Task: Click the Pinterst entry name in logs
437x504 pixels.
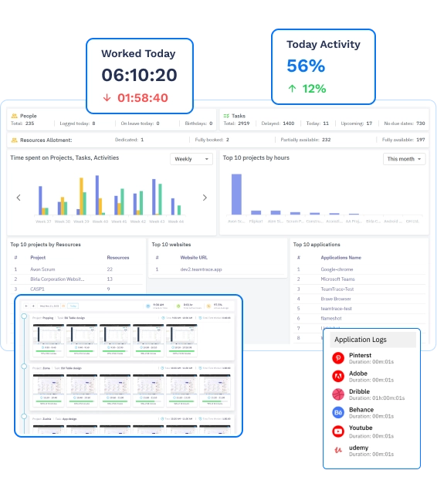Action: (360, 355)
